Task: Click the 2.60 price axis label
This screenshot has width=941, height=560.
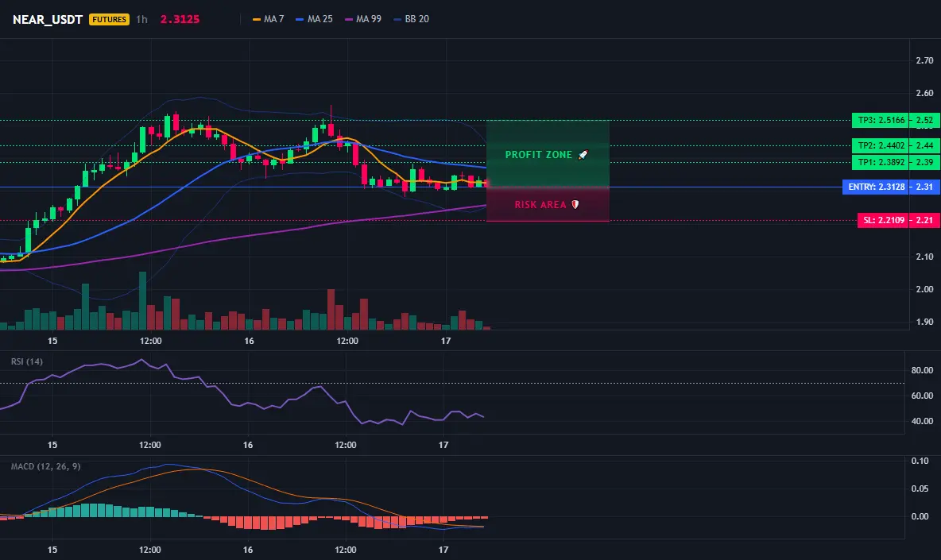Action: pyautogui.click(x=924, y=93)
